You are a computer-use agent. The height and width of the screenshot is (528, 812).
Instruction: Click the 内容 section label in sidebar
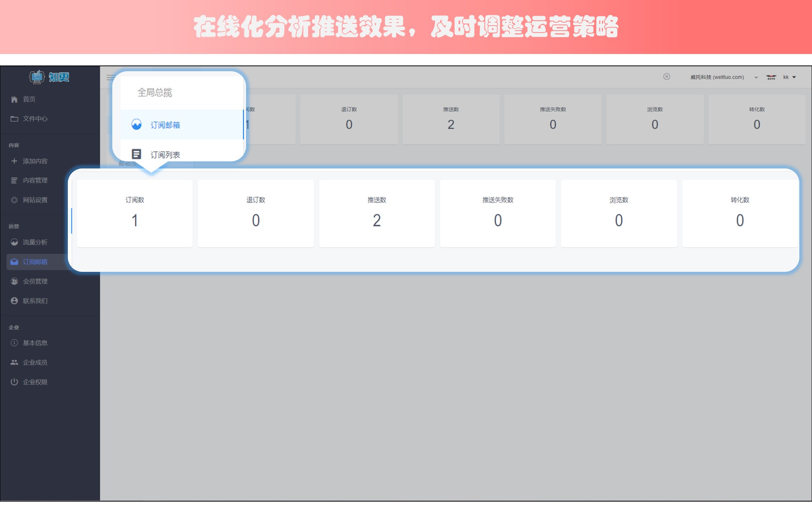point(14,145)
